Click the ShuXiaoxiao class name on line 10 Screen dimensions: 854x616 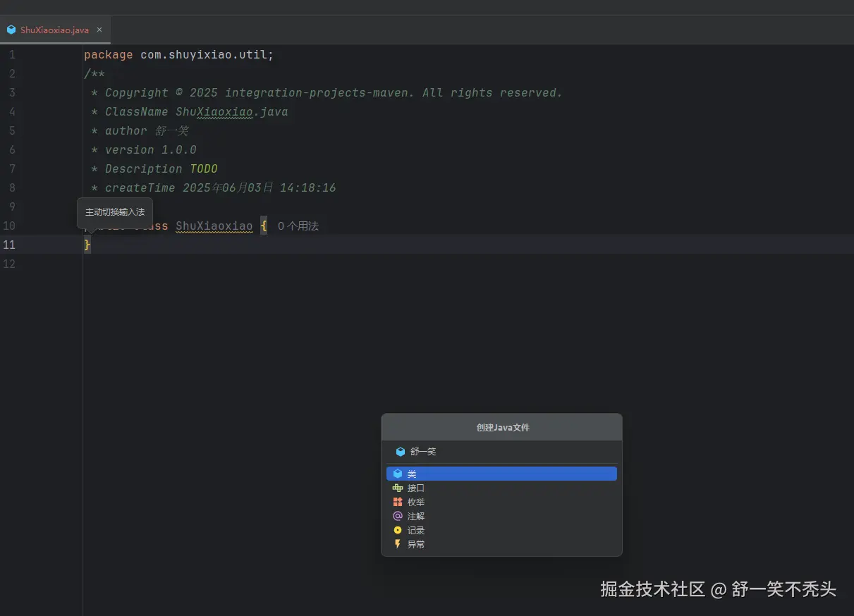point(214,226)
